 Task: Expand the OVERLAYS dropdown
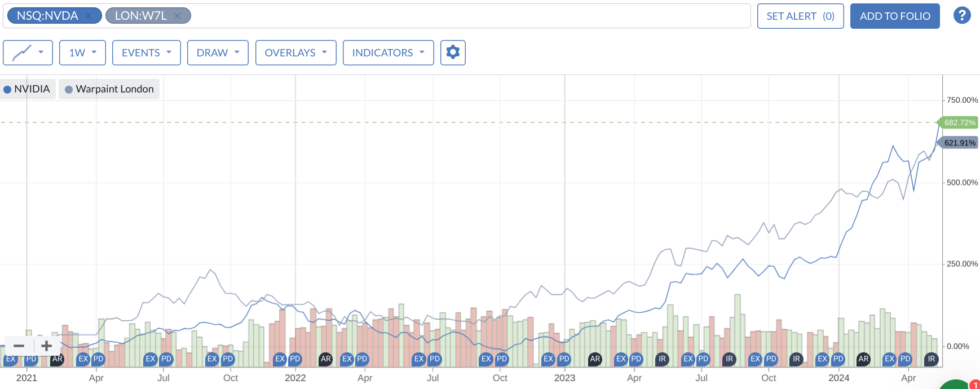[296, 52]
